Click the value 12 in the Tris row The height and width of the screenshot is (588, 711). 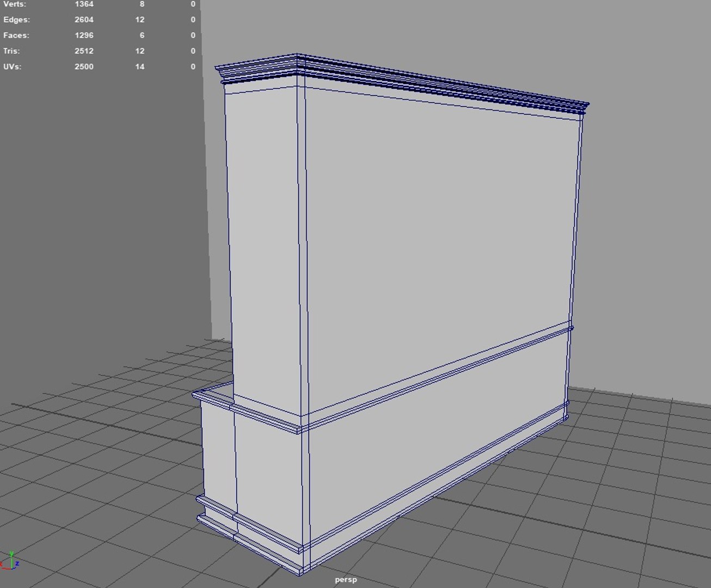(x=140, y=51)
